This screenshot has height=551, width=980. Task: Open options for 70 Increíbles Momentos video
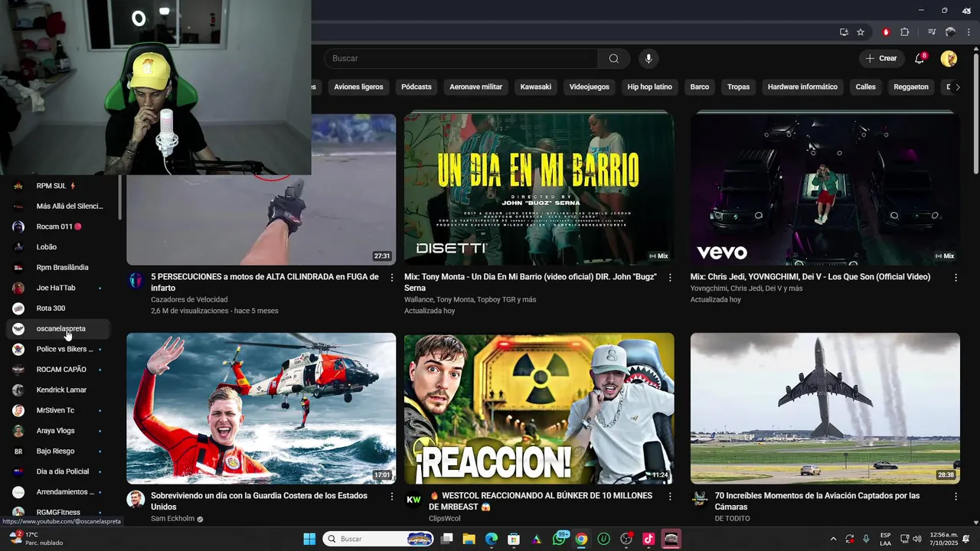[955, 497]
